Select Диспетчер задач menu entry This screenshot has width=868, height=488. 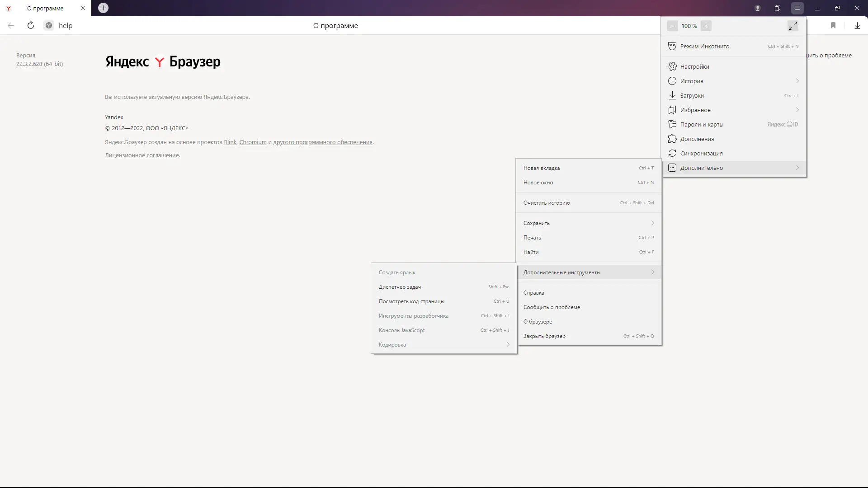click(400, 287)
